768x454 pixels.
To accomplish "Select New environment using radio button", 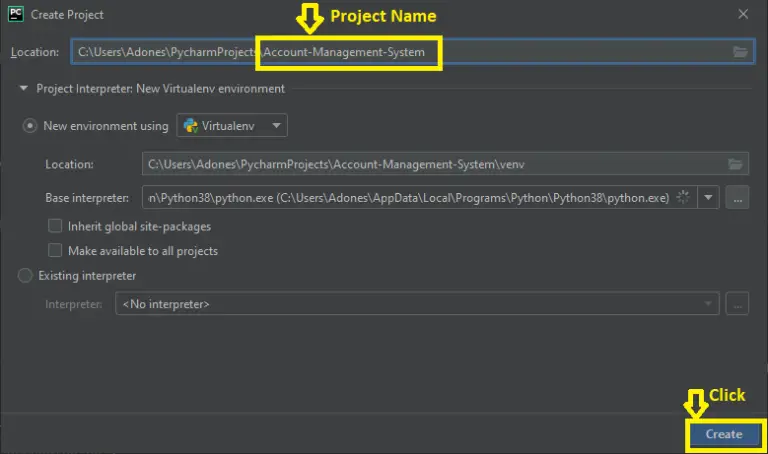I will tap(30, 126).
